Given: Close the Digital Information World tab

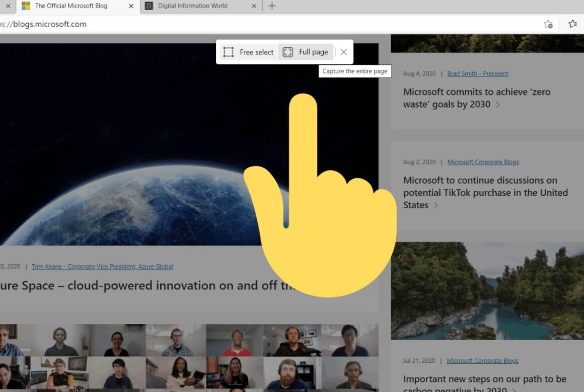Looking at the screenshot, I should click(254, 6).
